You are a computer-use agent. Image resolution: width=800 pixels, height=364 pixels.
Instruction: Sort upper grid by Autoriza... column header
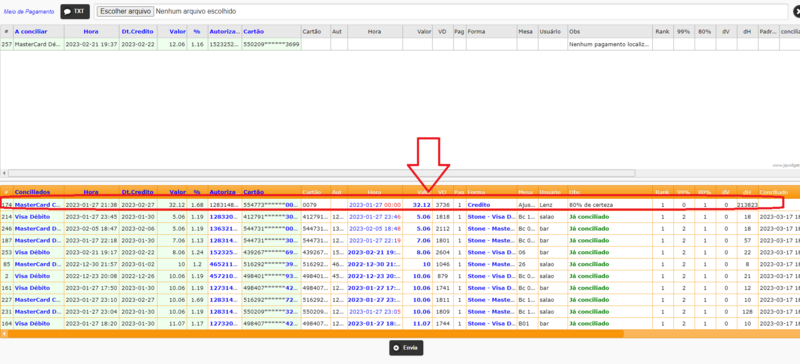coord(224,32)
